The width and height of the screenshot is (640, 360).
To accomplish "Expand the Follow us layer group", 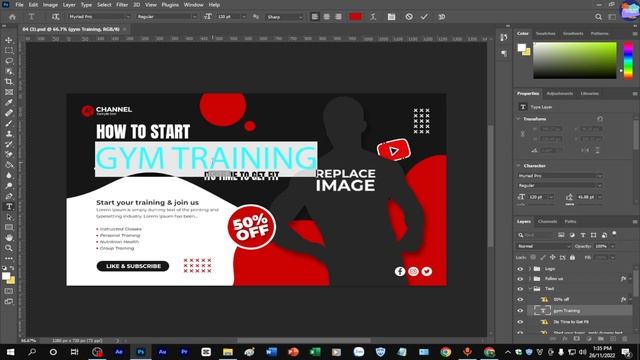I will point(530,279).
